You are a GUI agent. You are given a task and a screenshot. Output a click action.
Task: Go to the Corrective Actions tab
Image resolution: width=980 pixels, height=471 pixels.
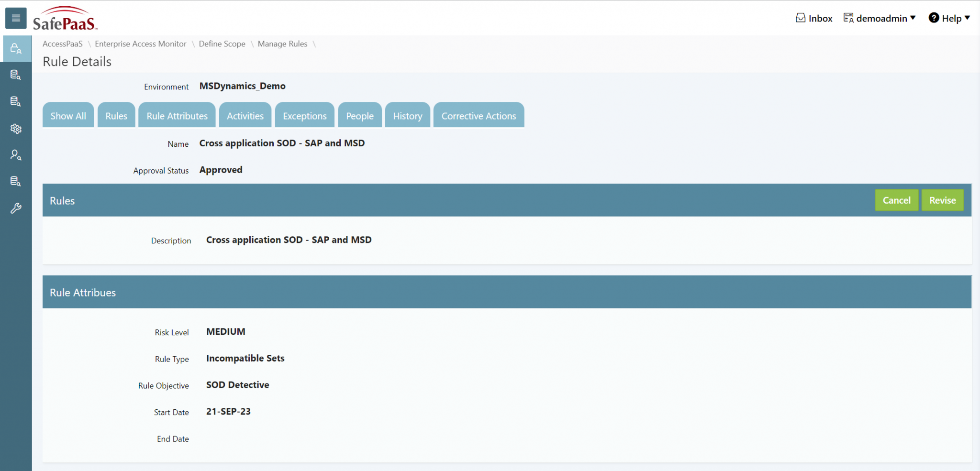(x=479, y=116)
